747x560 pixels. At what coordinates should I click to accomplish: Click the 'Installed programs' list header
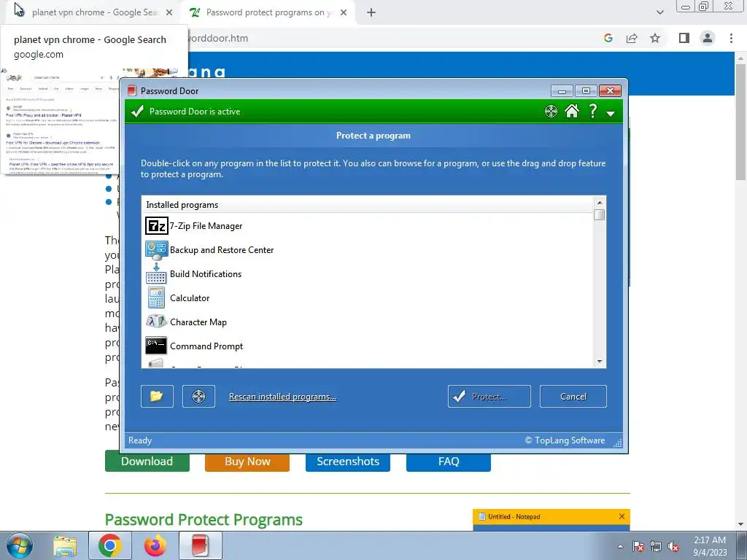(368, 205)
